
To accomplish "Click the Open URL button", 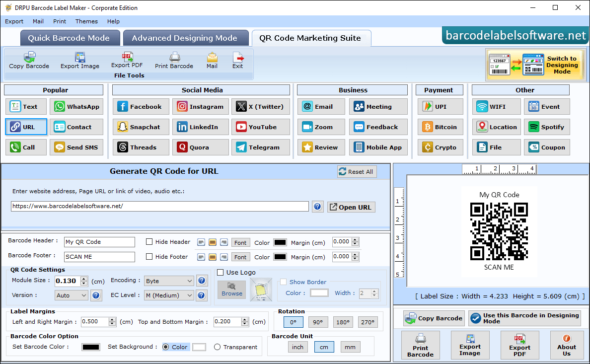I will click(351, 207).
